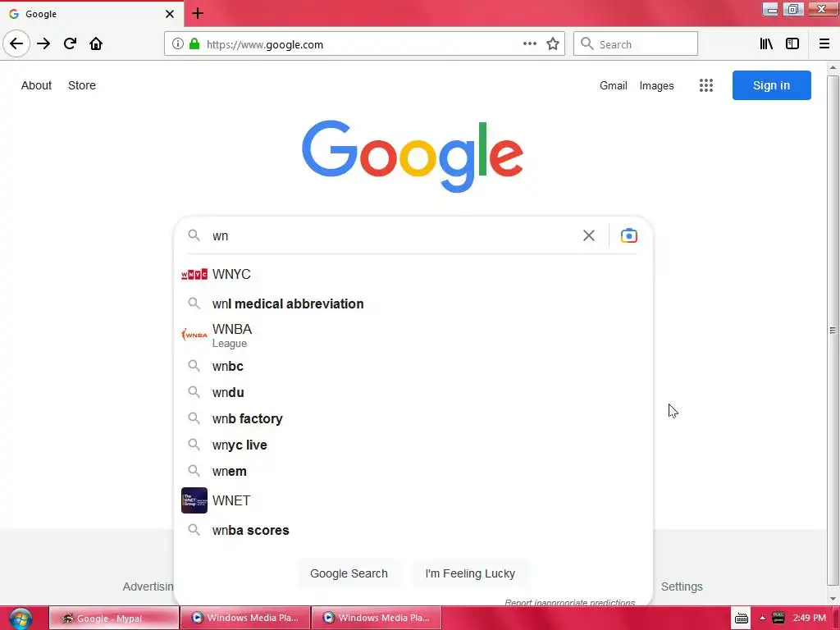Show site information via the info icon
Image resolution: width=840 pixels, height=630 pixels.
coord(178,44)
